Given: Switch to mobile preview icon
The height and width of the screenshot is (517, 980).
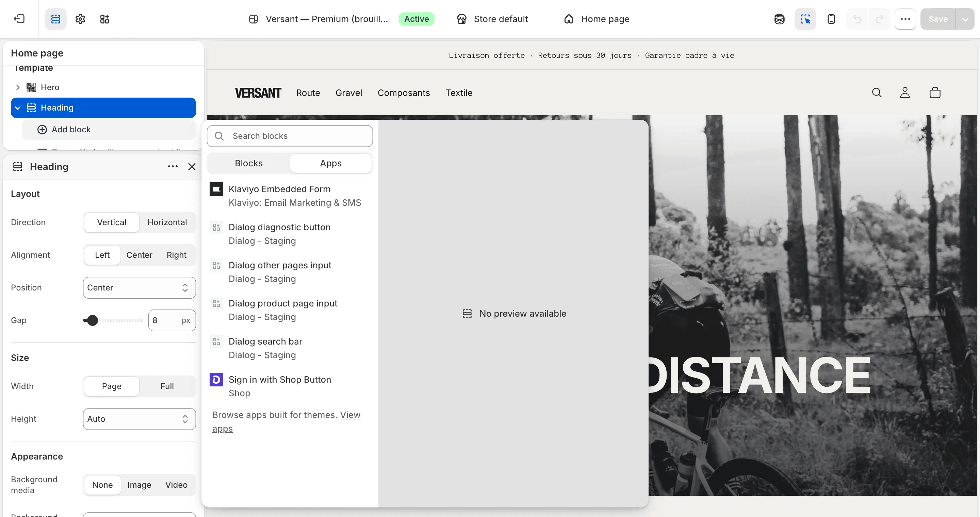Looking at the screenshot, I should (831, 19).
